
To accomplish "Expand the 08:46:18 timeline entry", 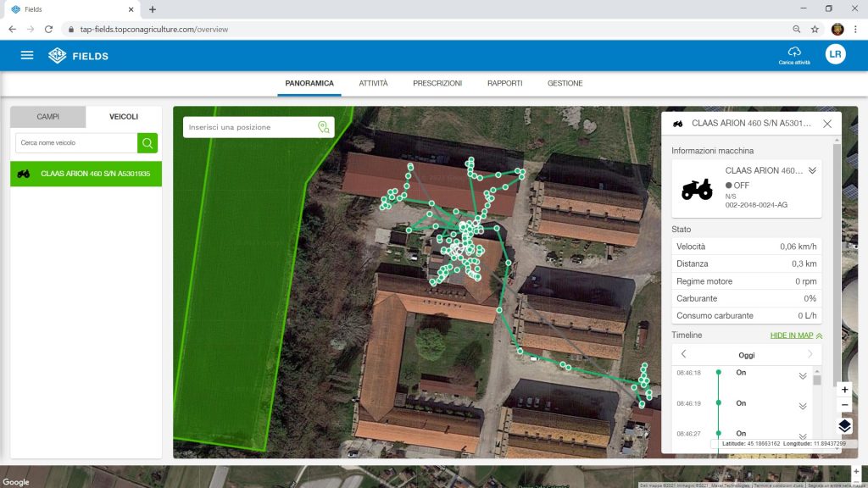I will click(x=802, y=376).
